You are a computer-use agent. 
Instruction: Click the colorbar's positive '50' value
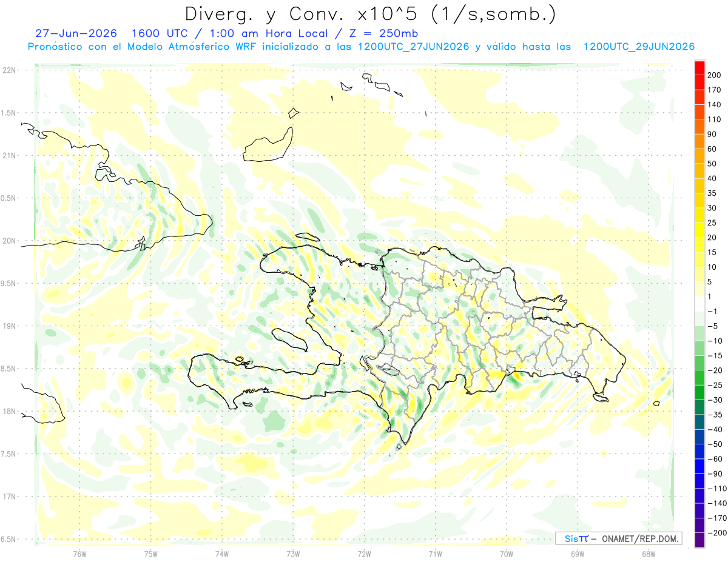coord(712,164)
